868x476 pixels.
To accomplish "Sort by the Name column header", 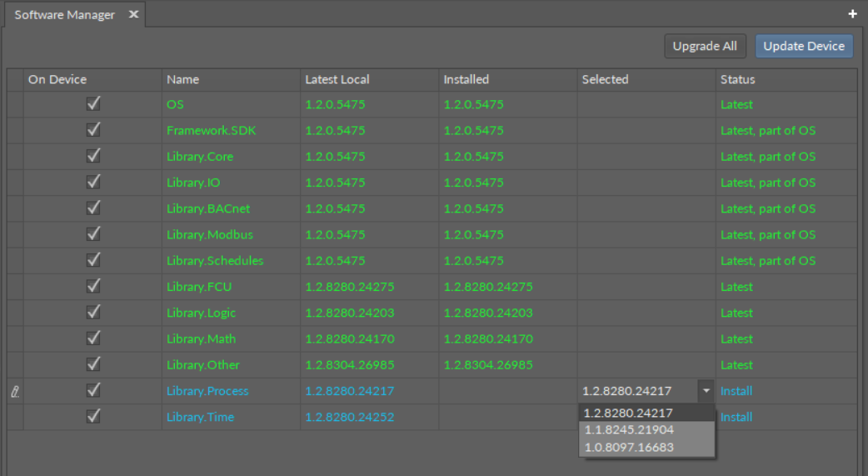I will pyautogui.click(x=183, y=80).
